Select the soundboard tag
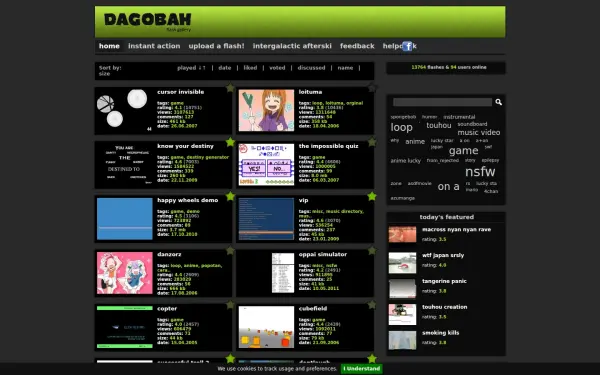The height and width of the screenshot is (375, 600). [x=472, y=124]
